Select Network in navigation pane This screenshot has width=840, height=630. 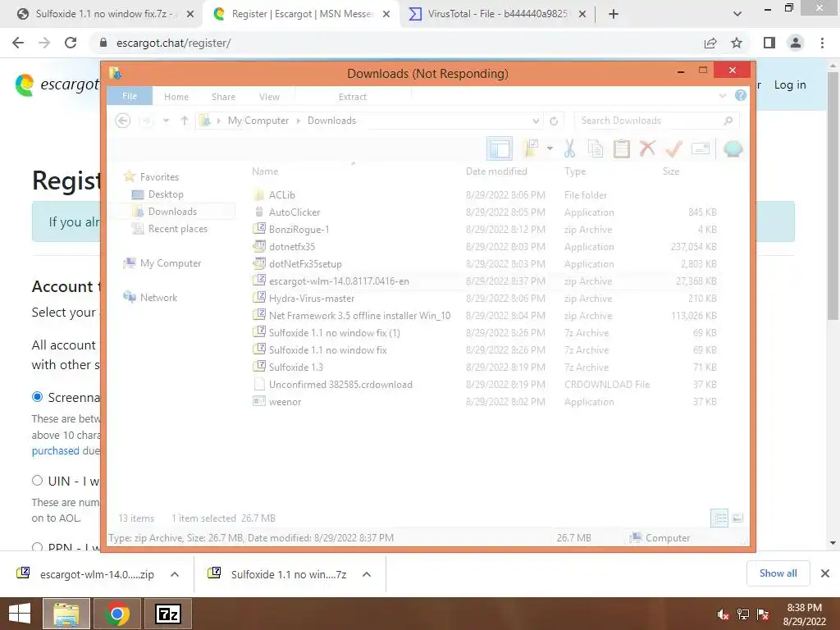pyautogui.click(x=158, y=297)
